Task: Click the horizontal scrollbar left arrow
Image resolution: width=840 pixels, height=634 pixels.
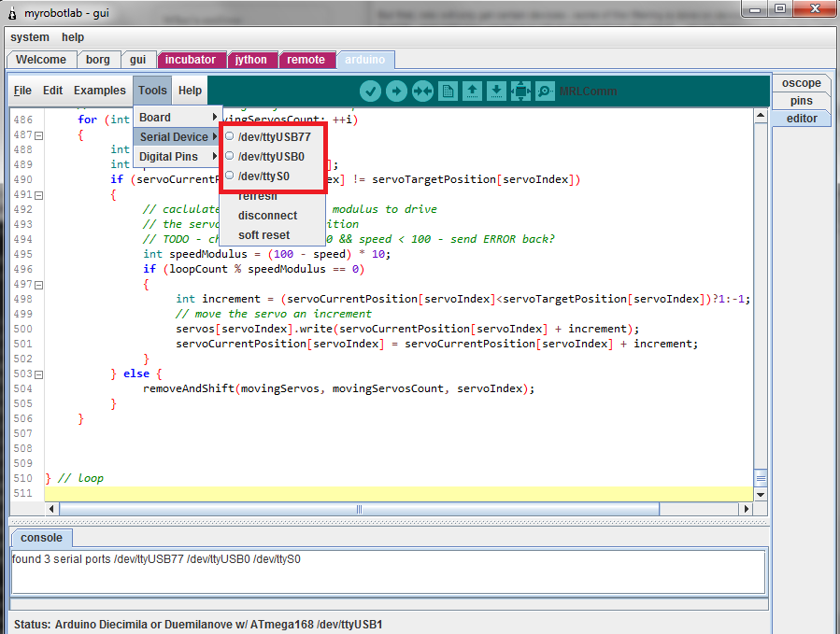Action: (x=51, y=509)
